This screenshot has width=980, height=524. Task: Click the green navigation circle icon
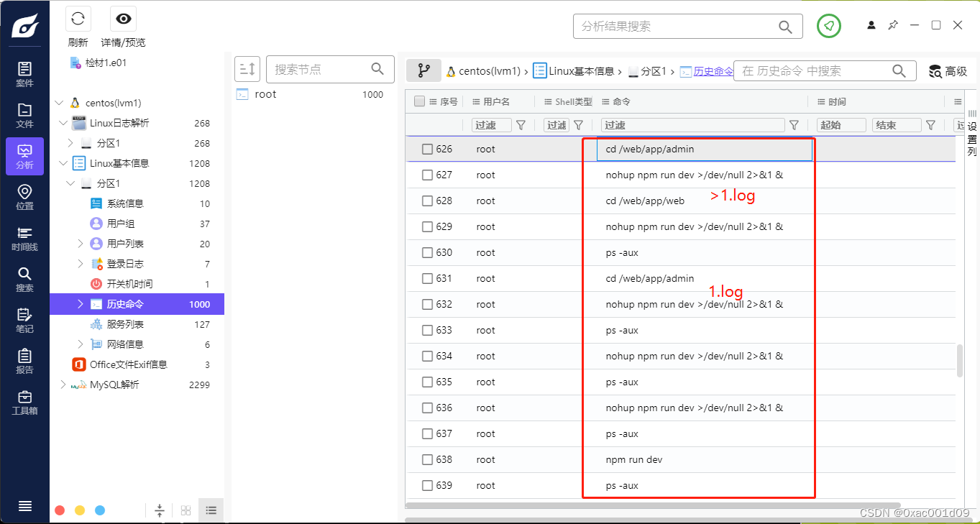point(829,26)
